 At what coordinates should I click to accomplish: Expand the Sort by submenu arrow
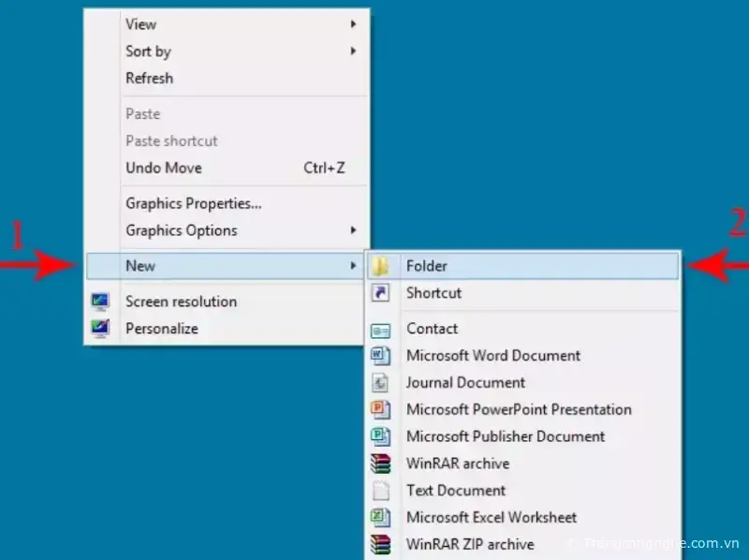354,52
